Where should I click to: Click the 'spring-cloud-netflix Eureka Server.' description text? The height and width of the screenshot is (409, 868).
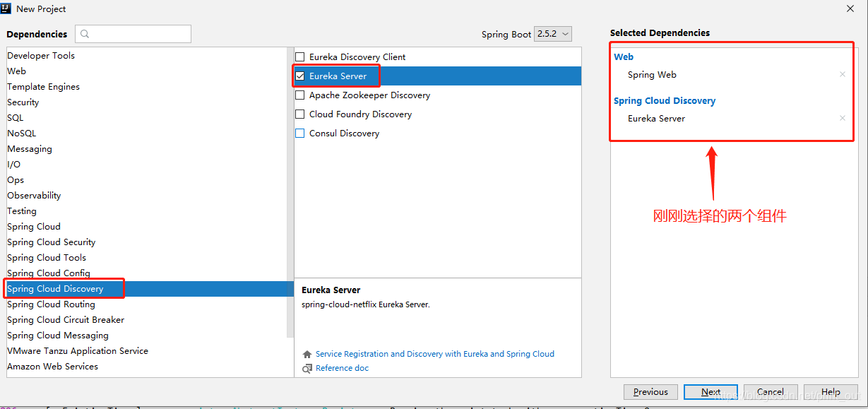click(x=365, y=304)
